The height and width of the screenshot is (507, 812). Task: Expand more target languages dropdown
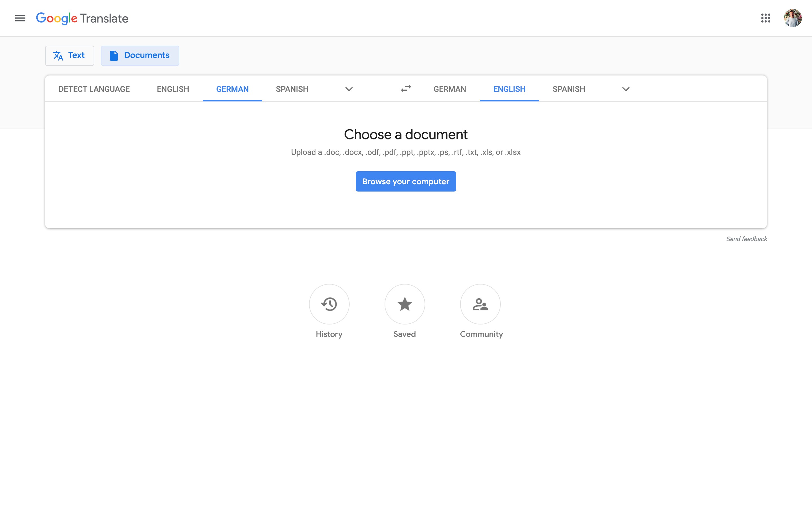pyautogui.click(x=625, y=89)
